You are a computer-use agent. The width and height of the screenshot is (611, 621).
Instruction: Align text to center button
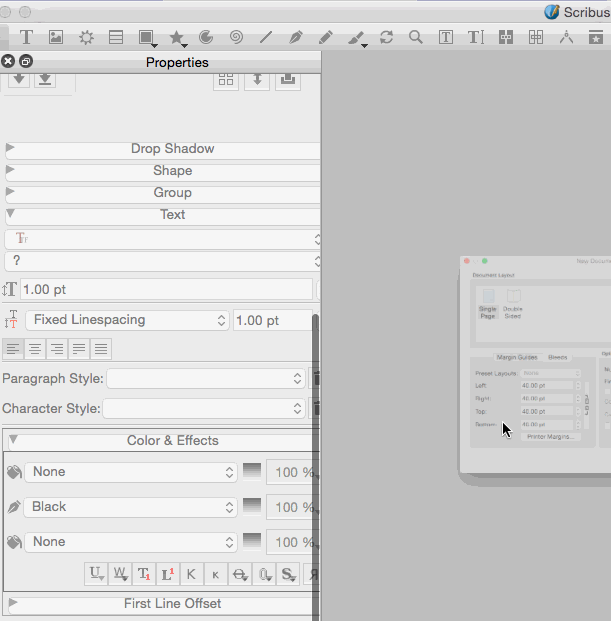coord(35,349)
